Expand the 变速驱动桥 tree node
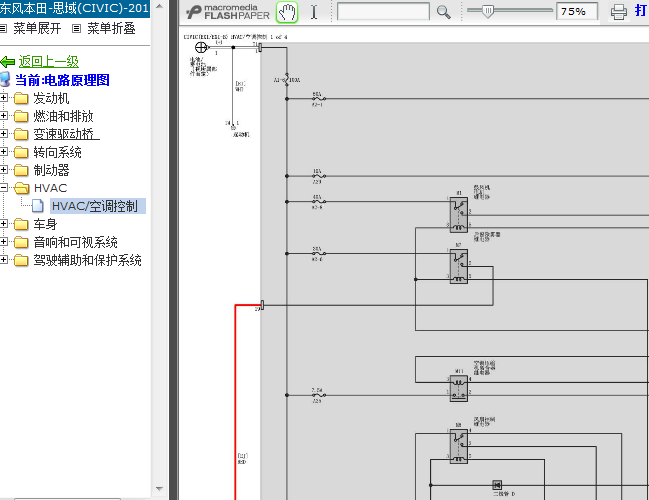 (4, 133)
